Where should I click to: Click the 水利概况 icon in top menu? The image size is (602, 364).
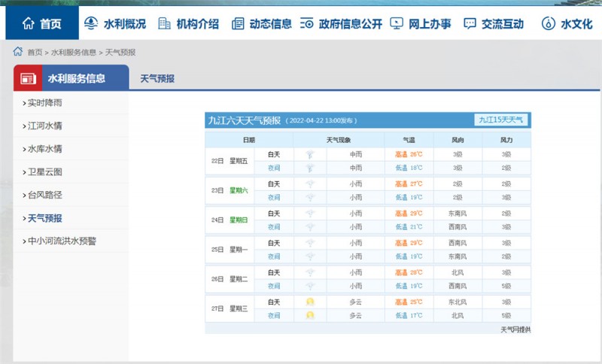tap(91, 23)
